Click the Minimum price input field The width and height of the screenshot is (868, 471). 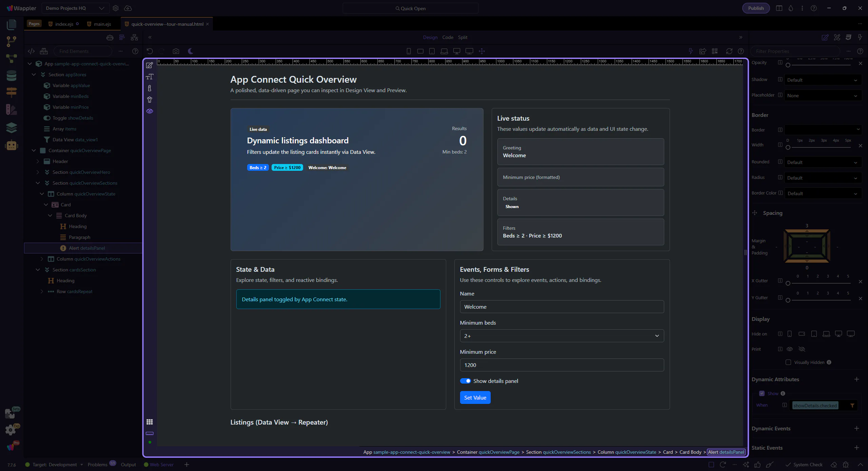tap(561, 365)
